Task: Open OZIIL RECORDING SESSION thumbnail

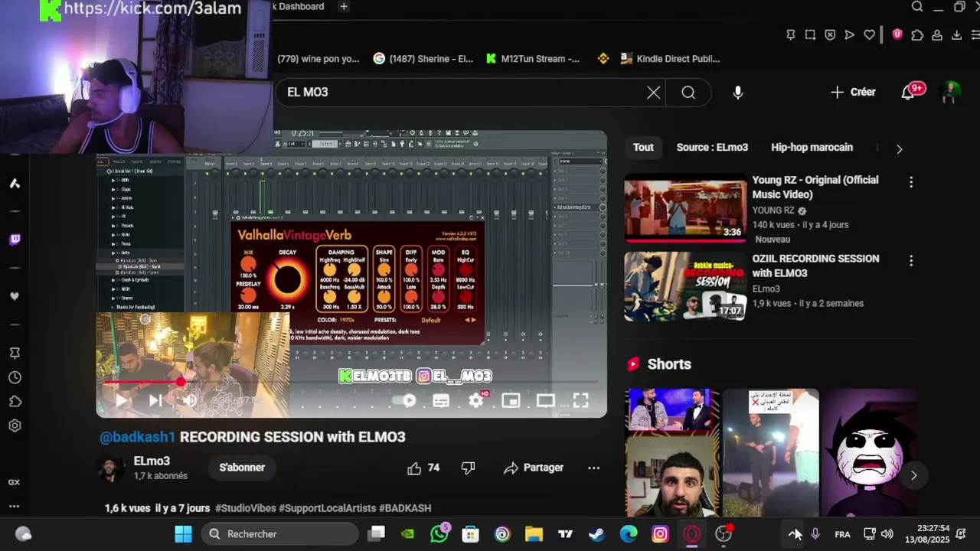Action: coord(685,286)
